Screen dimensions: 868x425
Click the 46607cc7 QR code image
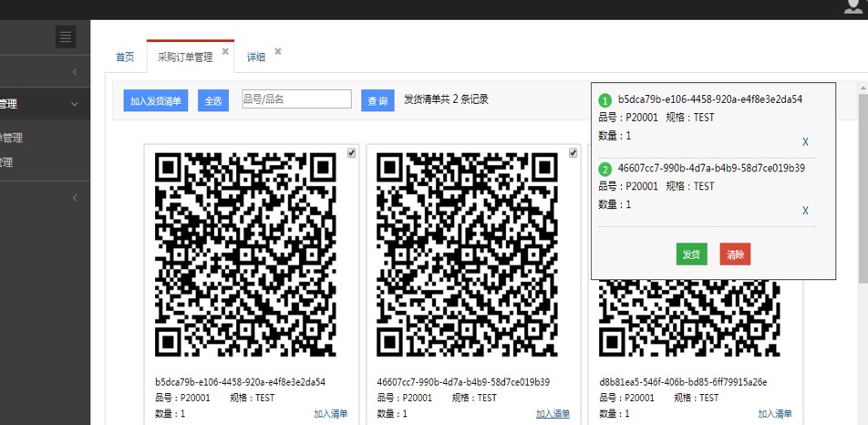click(467, 254)
